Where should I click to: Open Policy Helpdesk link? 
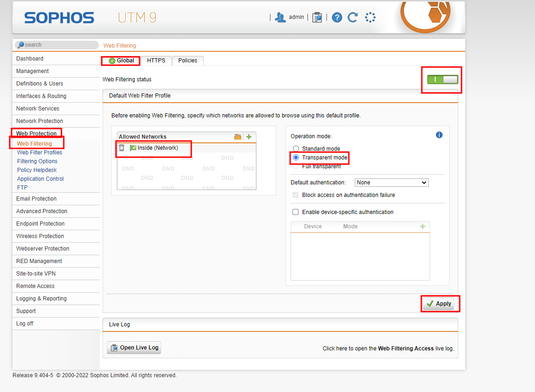(37, 170)
